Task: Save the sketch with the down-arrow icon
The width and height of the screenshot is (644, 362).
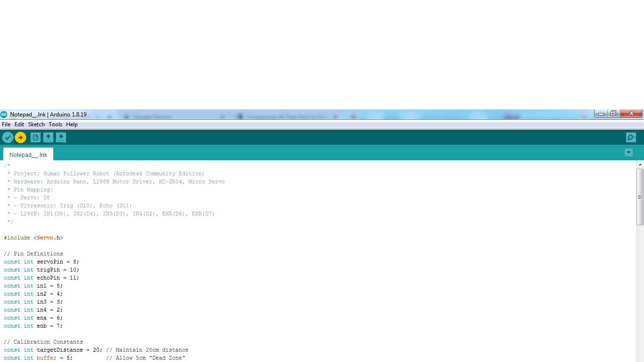Action: pos(61,137)
